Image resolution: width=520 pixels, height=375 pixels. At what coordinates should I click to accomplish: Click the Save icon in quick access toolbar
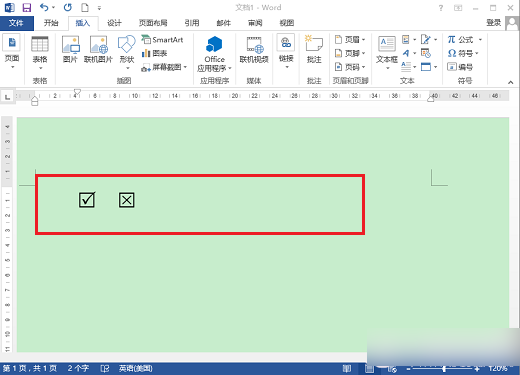click(x=26, y=7)
